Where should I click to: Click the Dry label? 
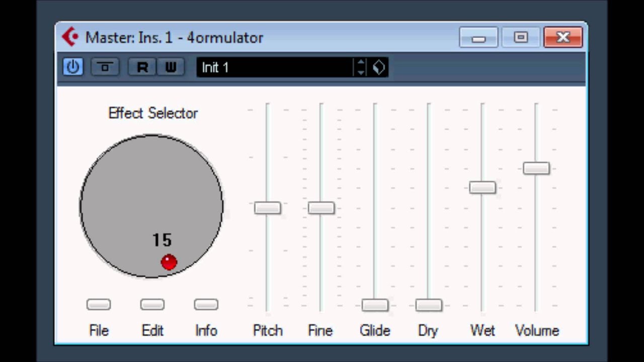[x=428, y=330]
